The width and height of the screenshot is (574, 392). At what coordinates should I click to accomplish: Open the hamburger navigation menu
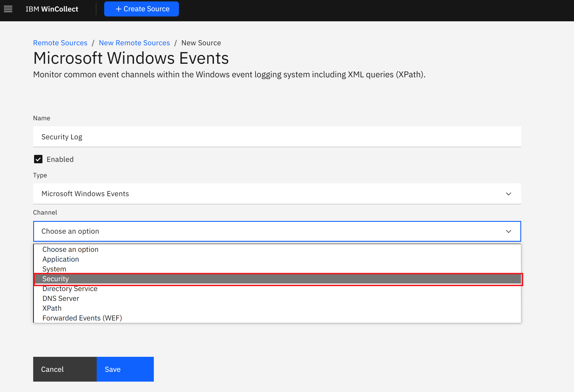[x=8, y=9]
